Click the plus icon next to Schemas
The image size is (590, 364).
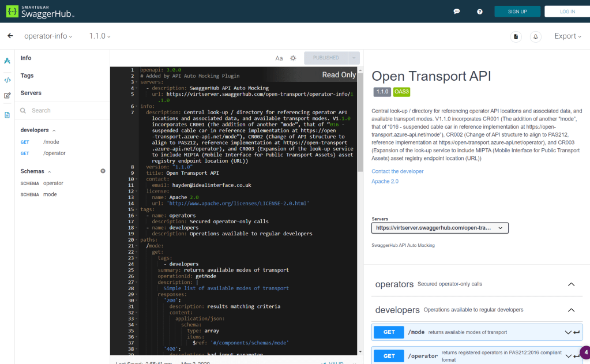click(103, 171)
